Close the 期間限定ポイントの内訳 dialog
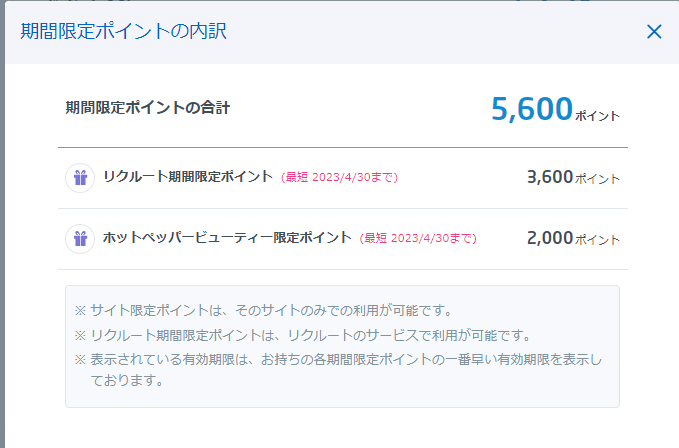Image resolution: width=679 pixels, height=448 pixels. [654, 31]
